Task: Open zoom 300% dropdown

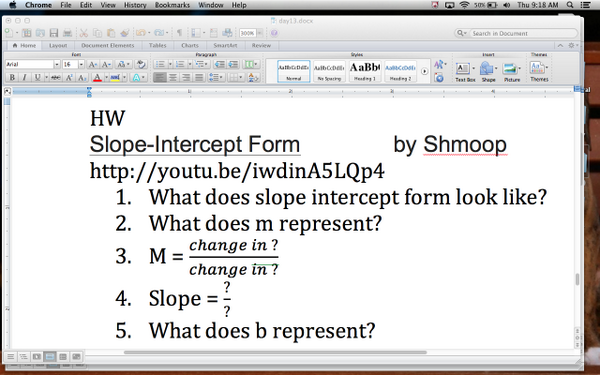Action: pos(259,33)
